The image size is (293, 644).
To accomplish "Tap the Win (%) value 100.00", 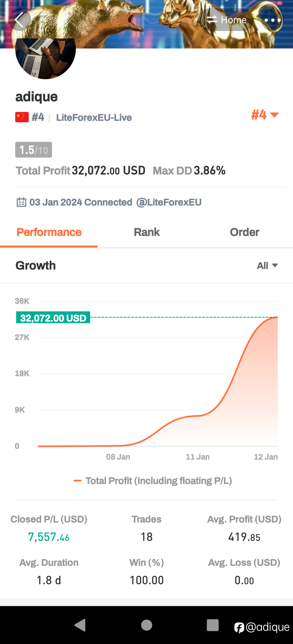I will tap(146, 580).
